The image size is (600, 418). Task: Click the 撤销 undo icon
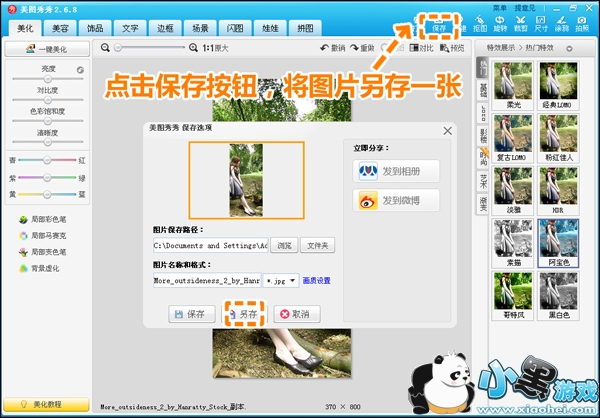pos(333,48)
